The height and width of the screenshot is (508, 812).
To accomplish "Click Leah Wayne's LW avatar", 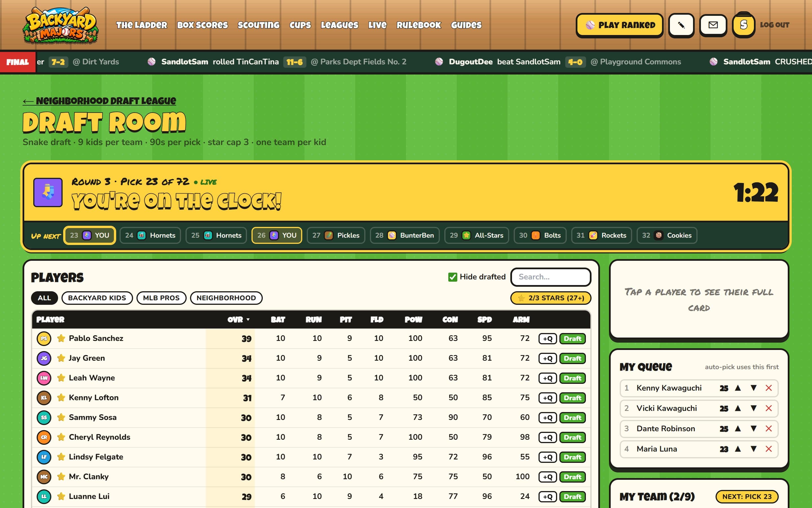I will pos(44,378).
